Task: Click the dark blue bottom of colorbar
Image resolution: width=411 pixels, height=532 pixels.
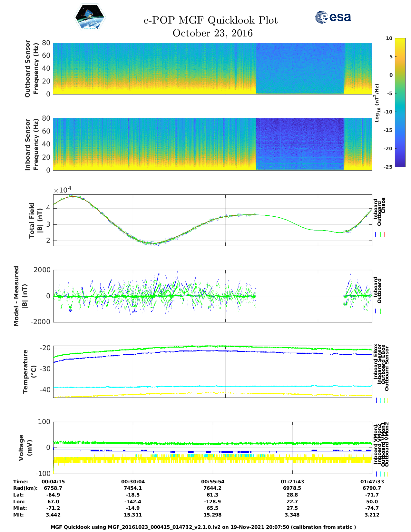Action: (400, 163)
